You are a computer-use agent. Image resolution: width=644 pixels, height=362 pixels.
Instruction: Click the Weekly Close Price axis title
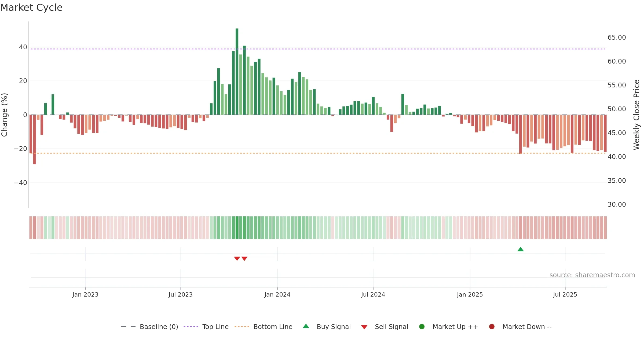click(636, 115)
